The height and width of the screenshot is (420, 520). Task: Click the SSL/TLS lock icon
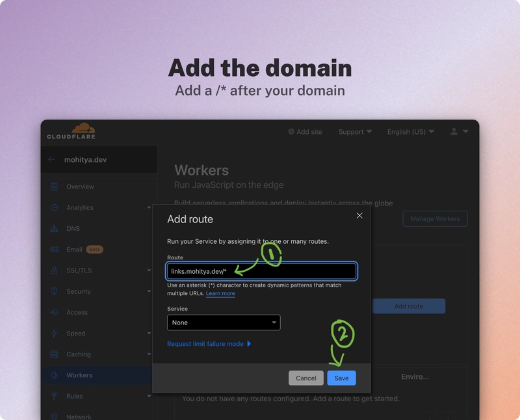click(x=54, y=270)
